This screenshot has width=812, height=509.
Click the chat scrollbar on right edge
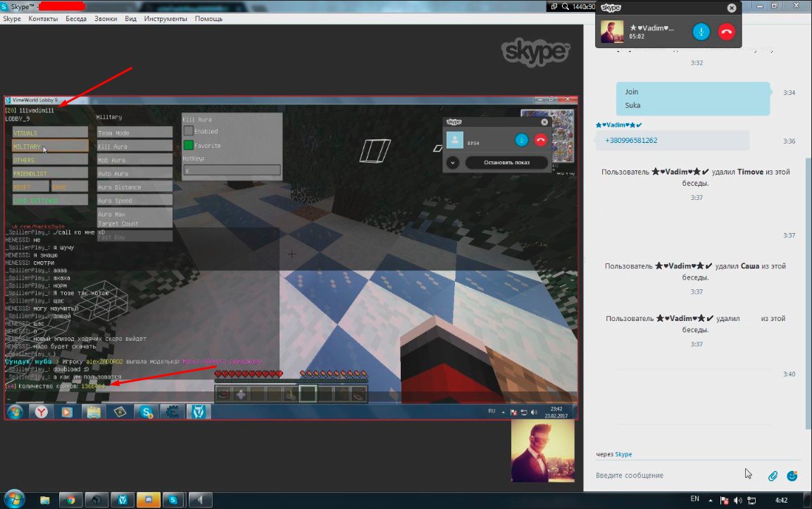point(808,293)
